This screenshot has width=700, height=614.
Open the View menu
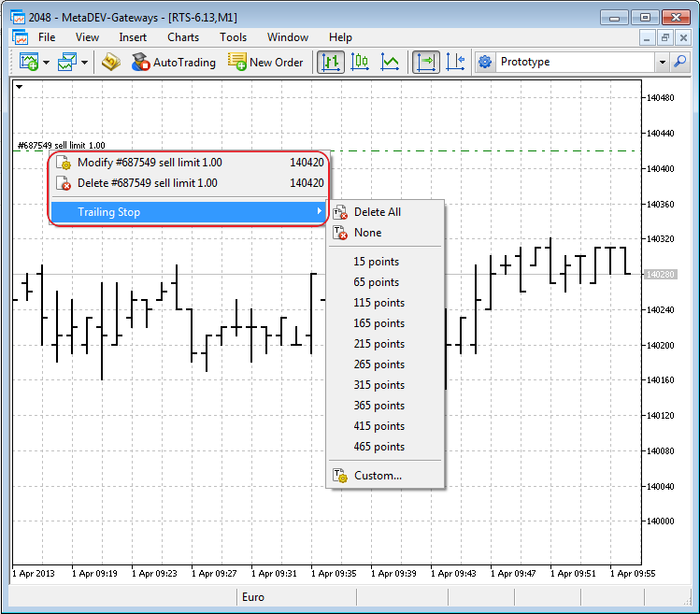tap(87, 37)
